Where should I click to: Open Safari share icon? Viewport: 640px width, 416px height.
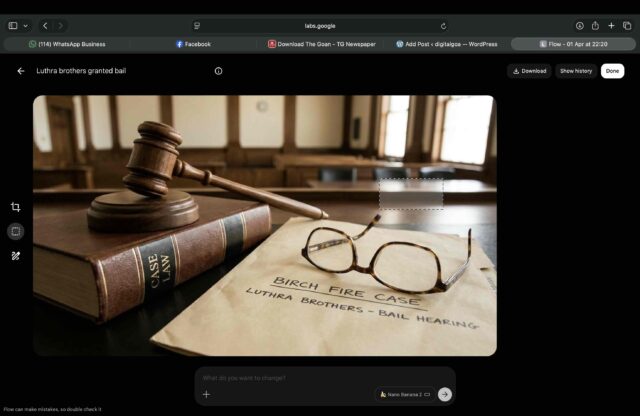point(595,26)
